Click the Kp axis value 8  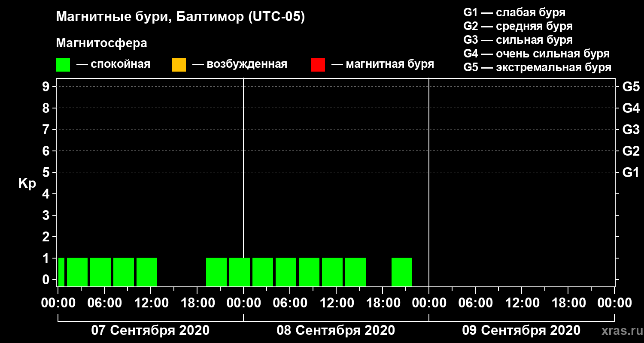point(46,108)
